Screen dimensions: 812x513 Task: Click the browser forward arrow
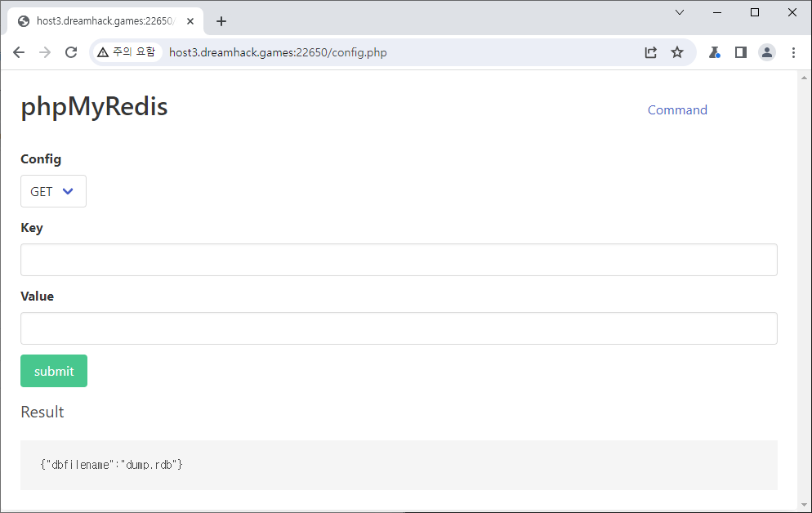click(x=45, y=52)
